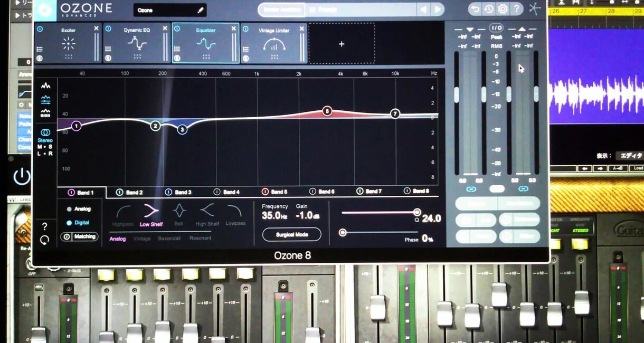
Task: Open the undo history clock icon
Action: coord(489,9)
